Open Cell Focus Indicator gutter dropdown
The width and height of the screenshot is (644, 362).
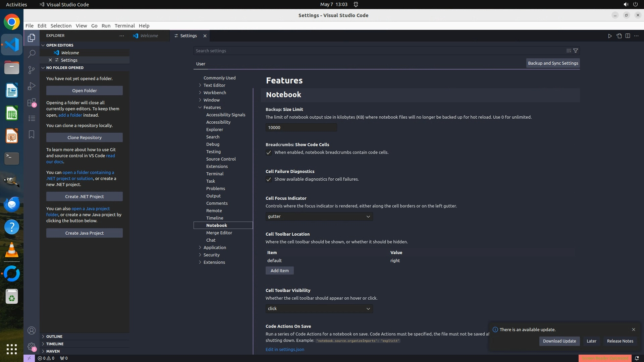319,217
